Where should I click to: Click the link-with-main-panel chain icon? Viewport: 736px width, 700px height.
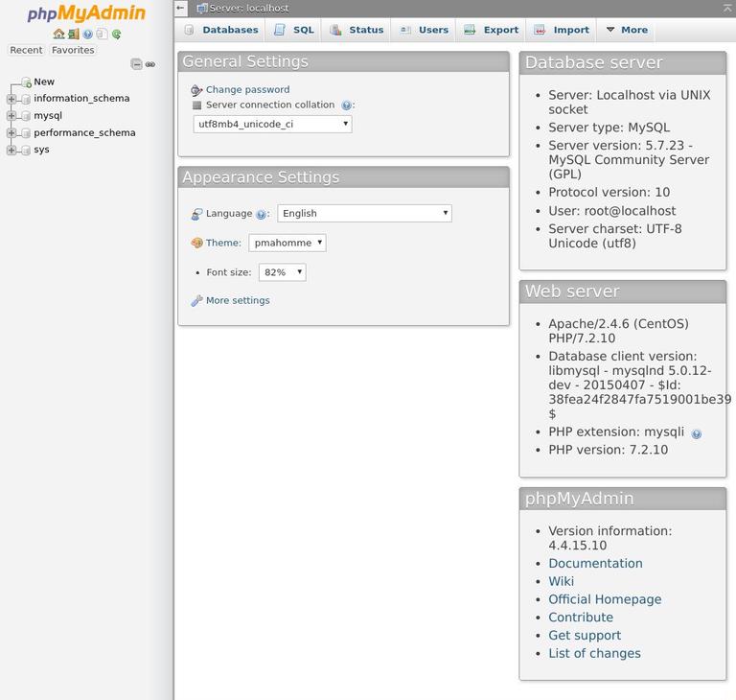(x=150, y=64)
